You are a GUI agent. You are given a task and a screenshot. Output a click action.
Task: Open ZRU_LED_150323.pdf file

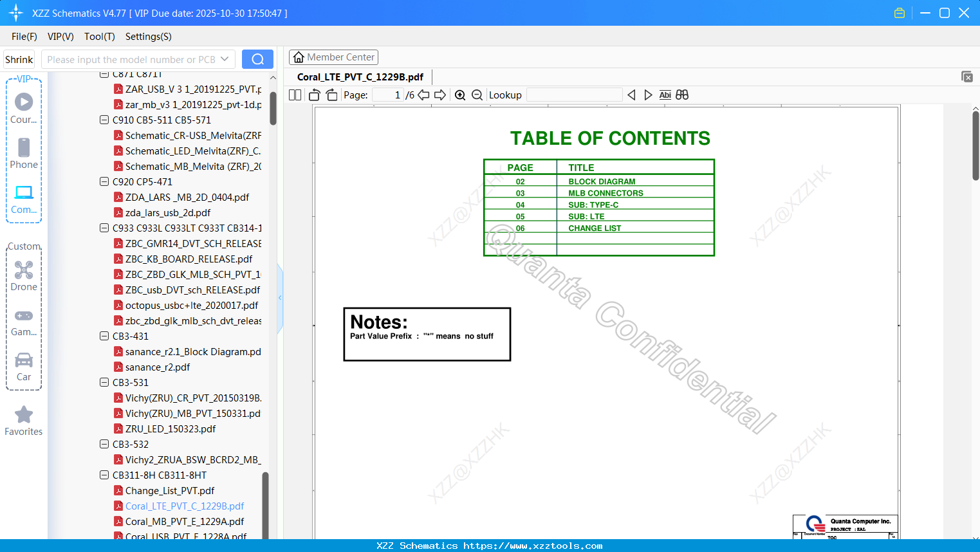coord(171,429)
